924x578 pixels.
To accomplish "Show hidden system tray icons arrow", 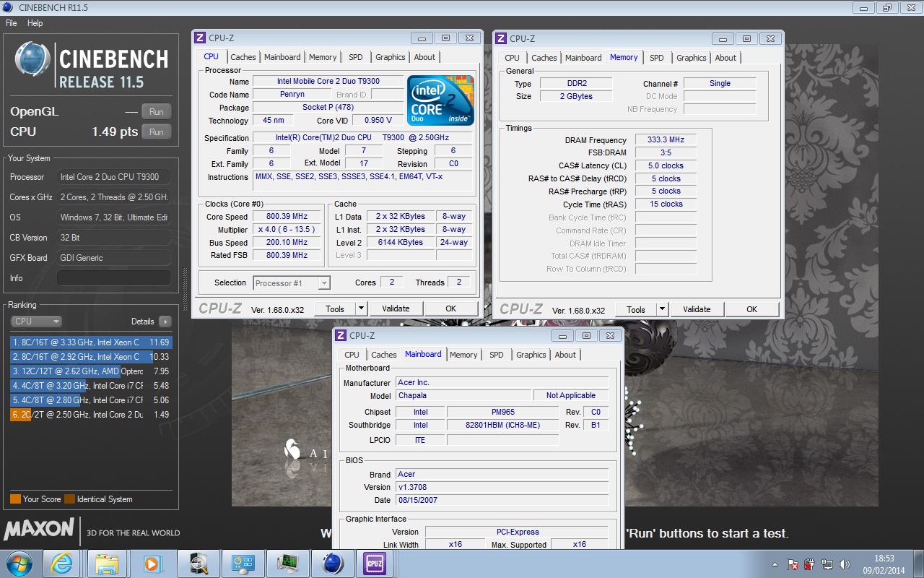I will [x=775, y=564].
